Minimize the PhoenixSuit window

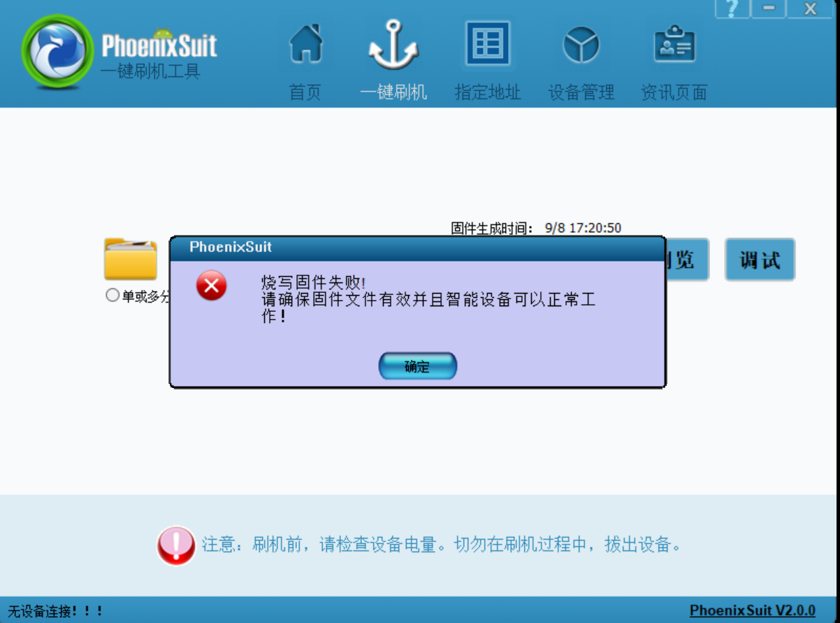(x=769, y=9)
